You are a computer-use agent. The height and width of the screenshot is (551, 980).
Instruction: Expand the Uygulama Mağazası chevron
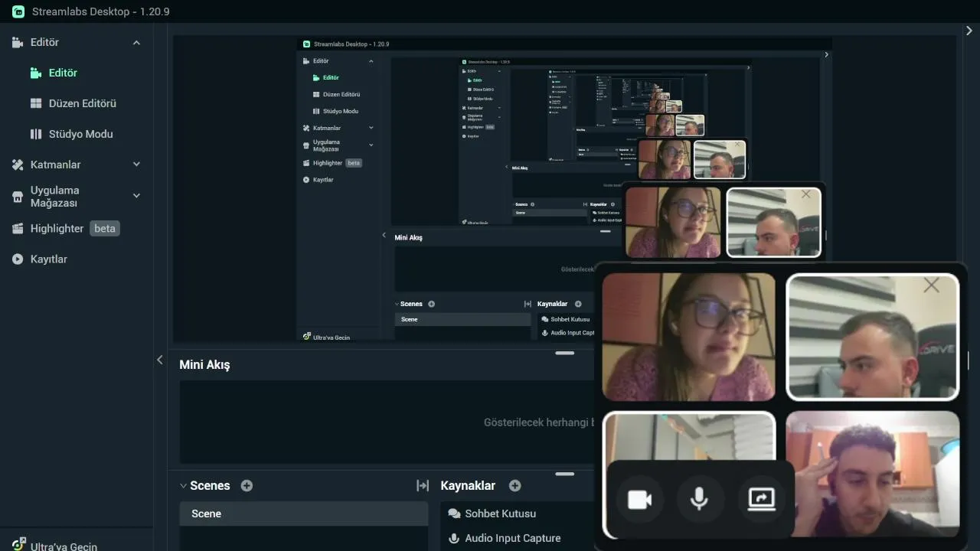coord(136,196)
